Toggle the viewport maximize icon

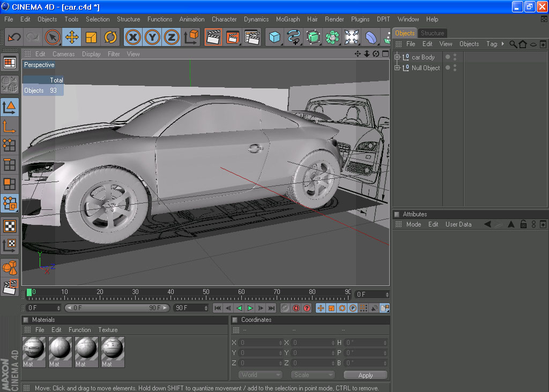385,54
